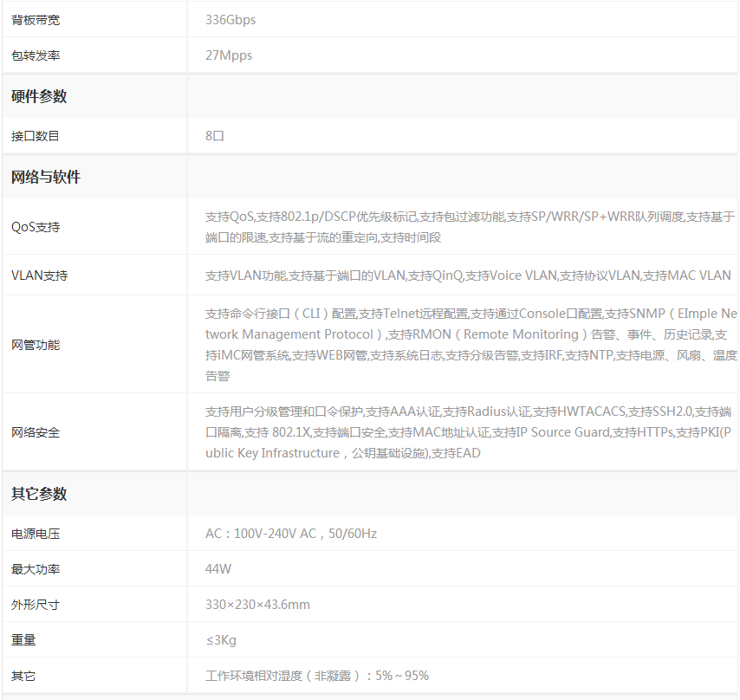Click the QoS支持 row label
740x700 pixels.
[36, 227]
